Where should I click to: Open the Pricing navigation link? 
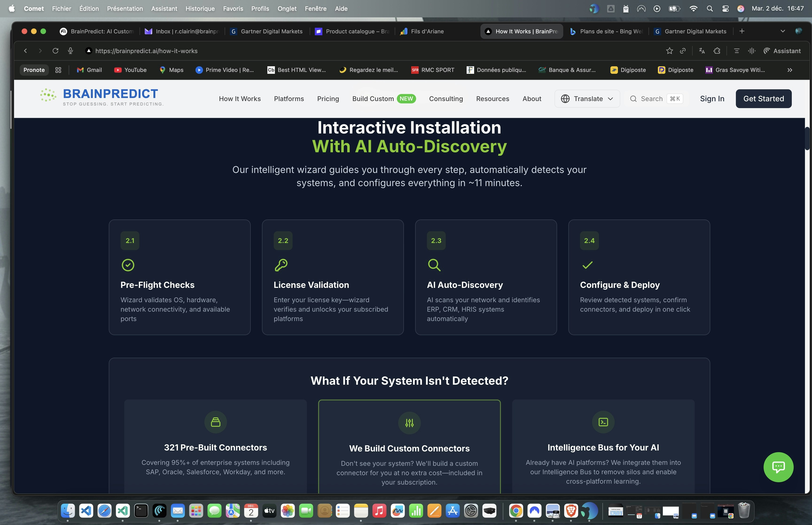tap(328, 99)
